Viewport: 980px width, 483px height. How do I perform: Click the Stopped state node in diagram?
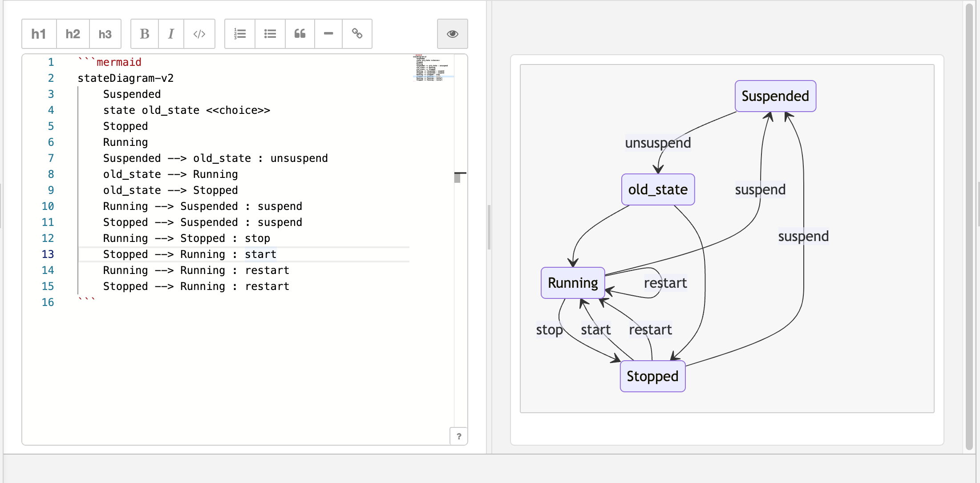pyautogui.click(x=652, y=376)
